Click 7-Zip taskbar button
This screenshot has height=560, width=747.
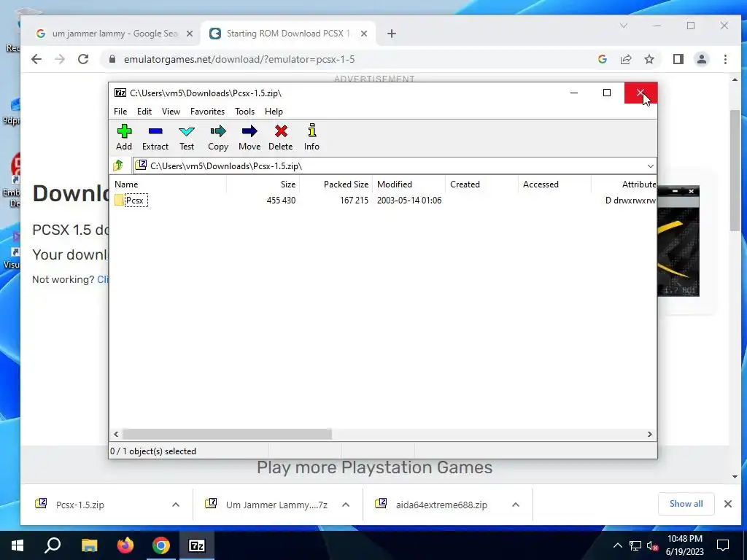point(197,545)
